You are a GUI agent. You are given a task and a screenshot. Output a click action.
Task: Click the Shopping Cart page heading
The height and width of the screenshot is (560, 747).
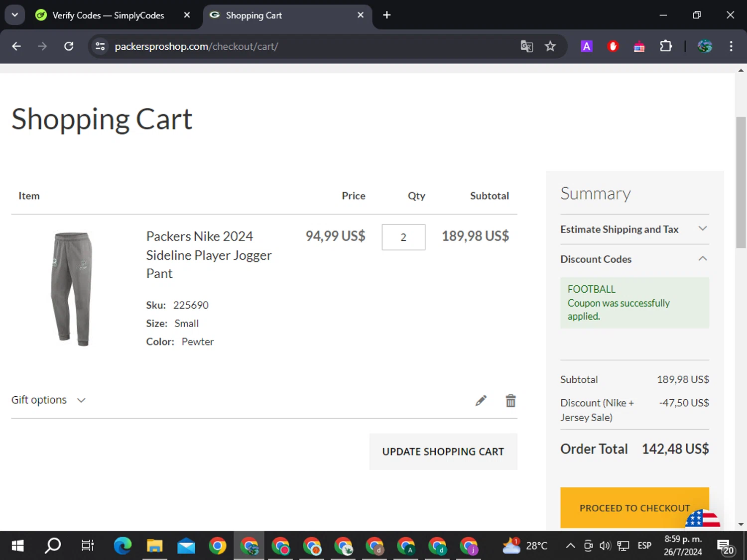click(x=102, y=119)
